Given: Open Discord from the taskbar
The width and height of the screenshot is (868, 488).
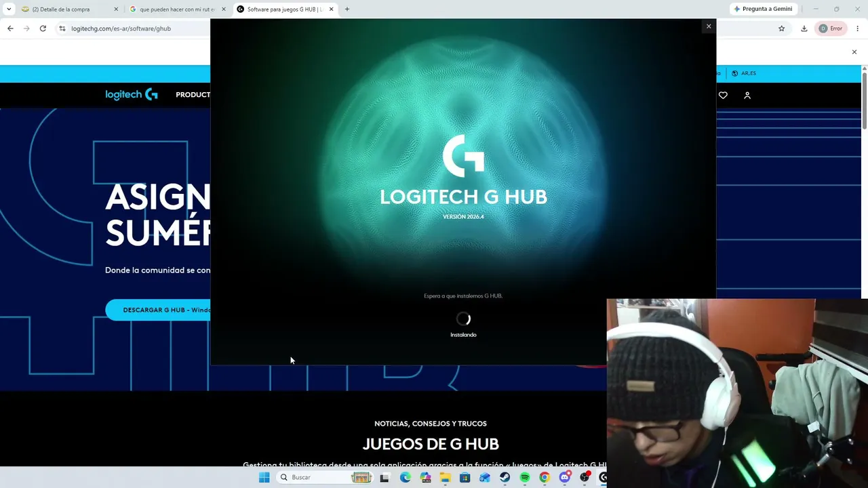Looking at the screenshot, I should point(564,477).
